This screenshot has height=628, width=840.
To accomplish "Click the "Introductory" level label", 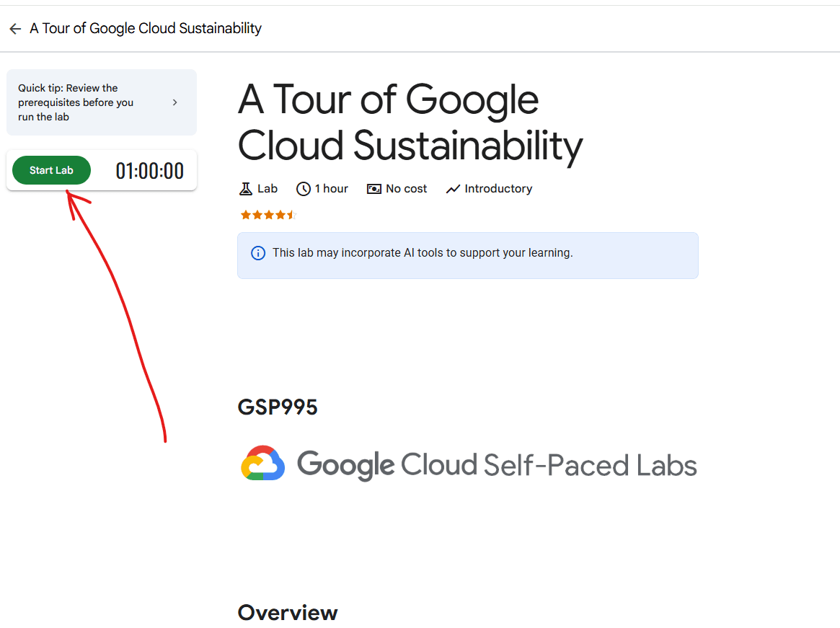I will pos(498,189).
